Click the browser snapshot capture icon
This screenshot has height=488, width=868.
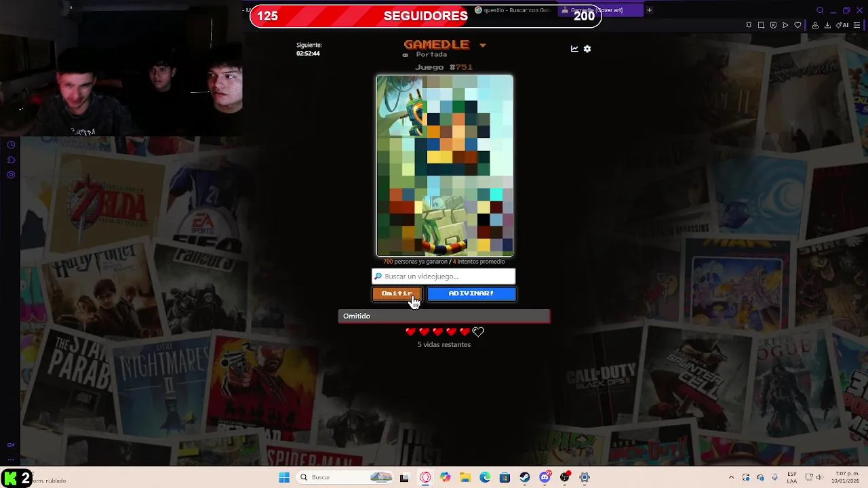click(761, 25)
